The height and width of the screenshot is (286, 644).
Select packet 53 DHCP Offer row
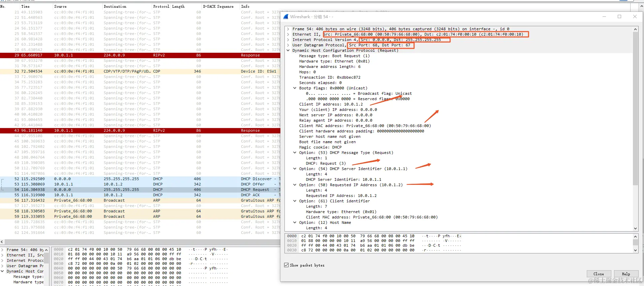[140, 184]
